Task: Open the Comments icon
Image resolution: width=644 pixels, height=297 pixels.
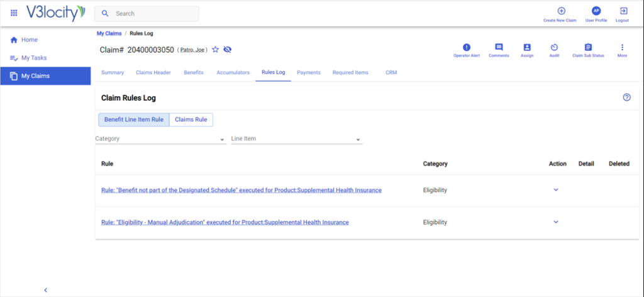Action: click(x=499, y=48)
